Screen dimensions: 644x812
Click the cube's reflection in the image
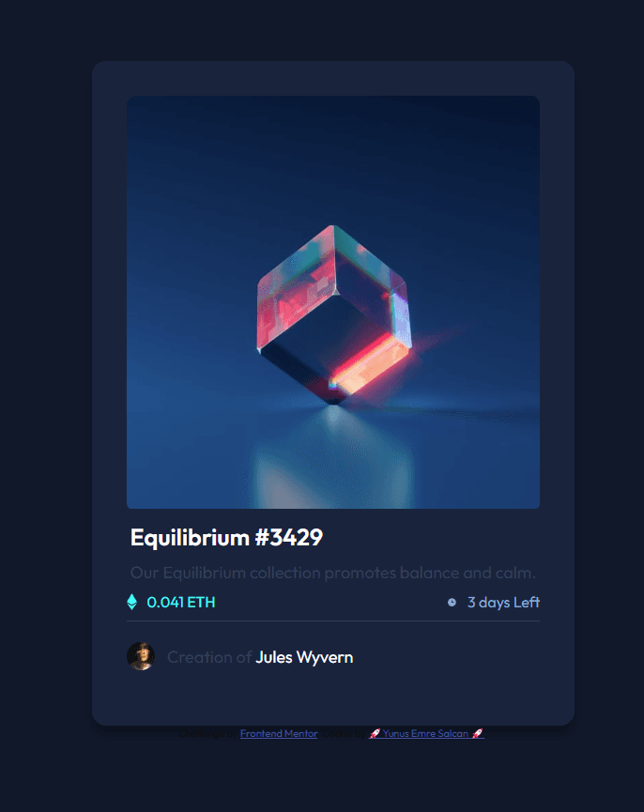click(x=334, y=458)
